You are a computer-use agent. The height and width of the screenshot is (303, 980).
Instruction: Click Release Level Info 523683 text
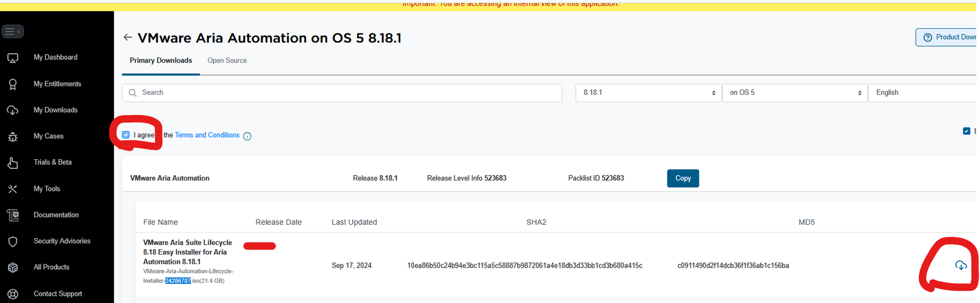point(467,178)
